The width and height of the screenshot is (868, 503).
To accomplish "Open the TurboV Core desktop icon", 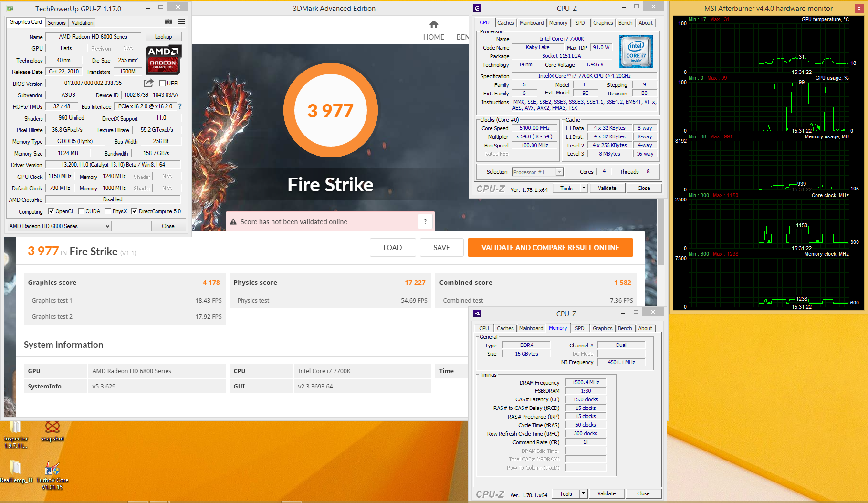I will click(52, 475).
